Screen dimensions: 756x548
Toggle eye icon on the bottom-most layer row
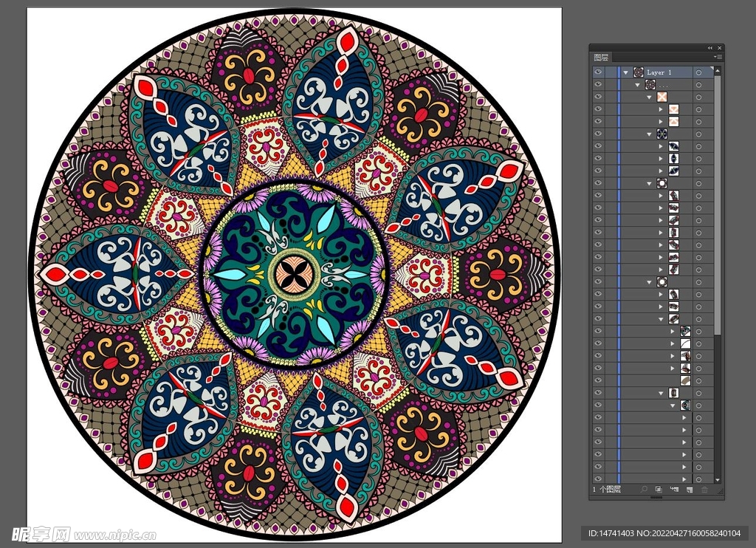598,479
